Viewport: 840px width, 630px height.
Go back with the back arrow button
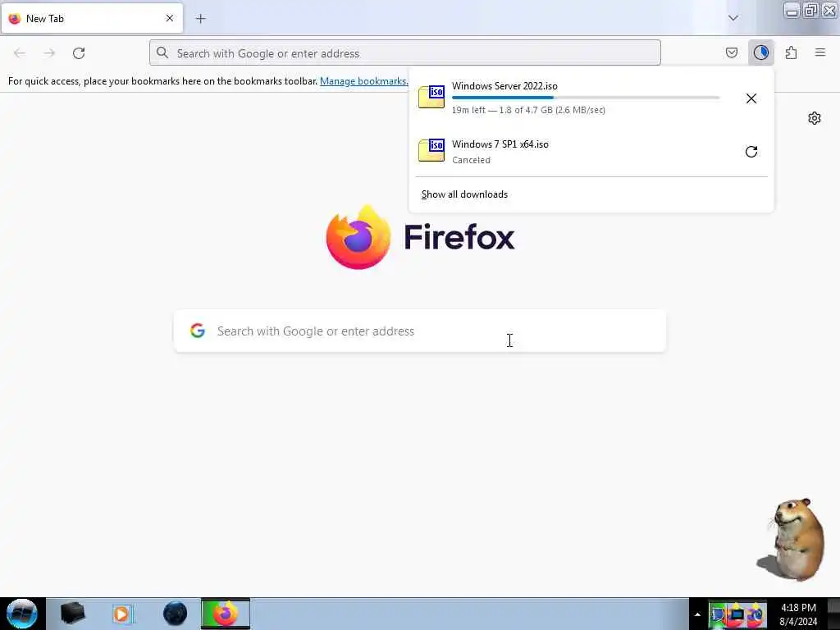(20, 53)
